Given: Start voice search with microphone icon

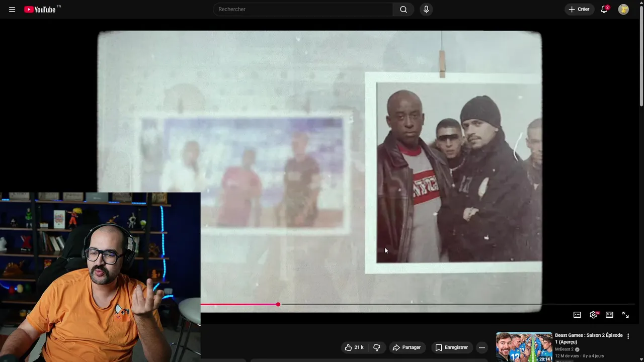Looking at the screenshot, I should pyautogui.click(x=426, y=9).
